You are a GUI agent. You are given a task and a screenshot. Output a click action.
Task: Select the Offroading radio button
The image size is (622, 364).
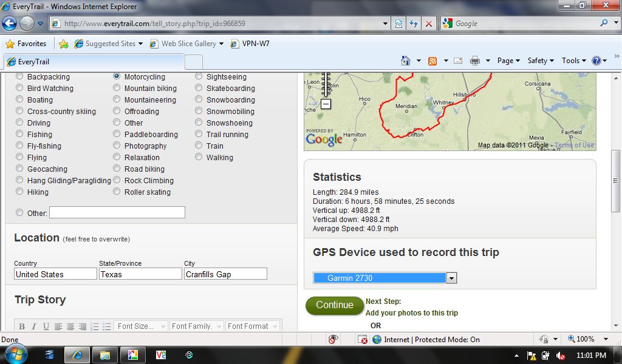(117, 110)
